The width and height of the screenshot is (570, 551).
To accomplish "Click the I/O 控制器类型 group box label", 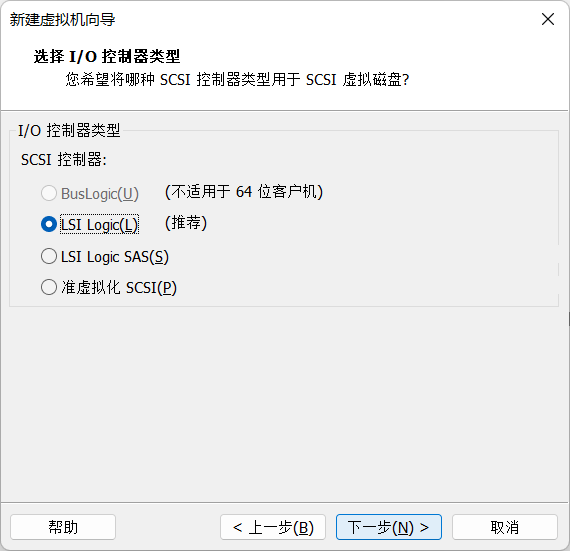I will 69,130.
